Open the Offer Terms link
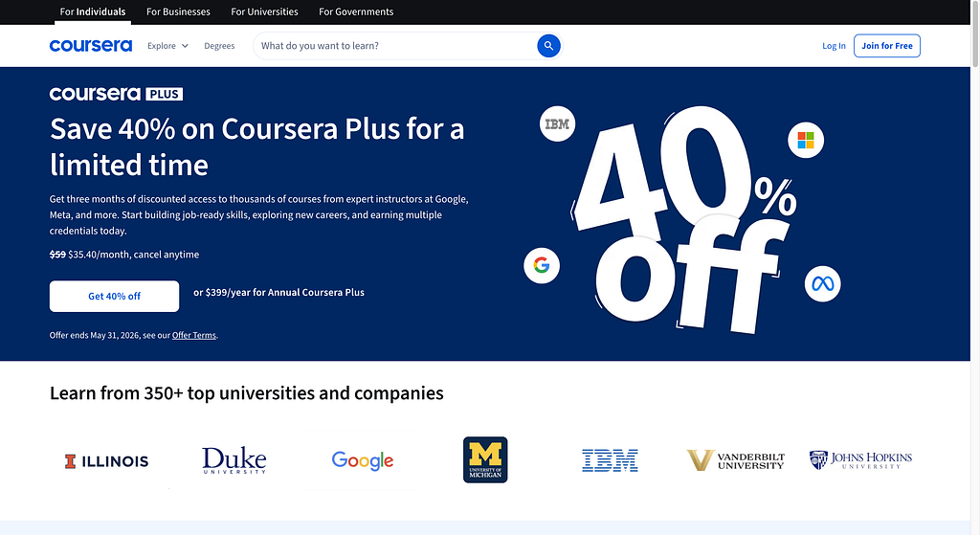Image resolution: width=980 pixels, height=535 pixels. click(193, 335)
